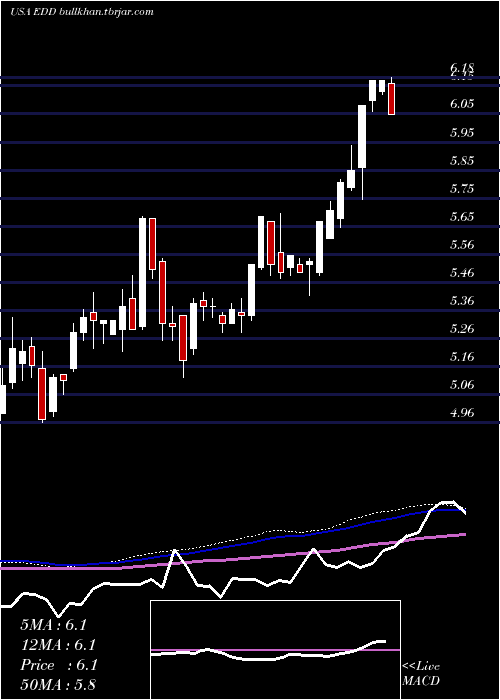Click inside the MACD inset chart box
The height and width of the screenshot is (700, 500).
pyautogui.click(x=275, y=650)
